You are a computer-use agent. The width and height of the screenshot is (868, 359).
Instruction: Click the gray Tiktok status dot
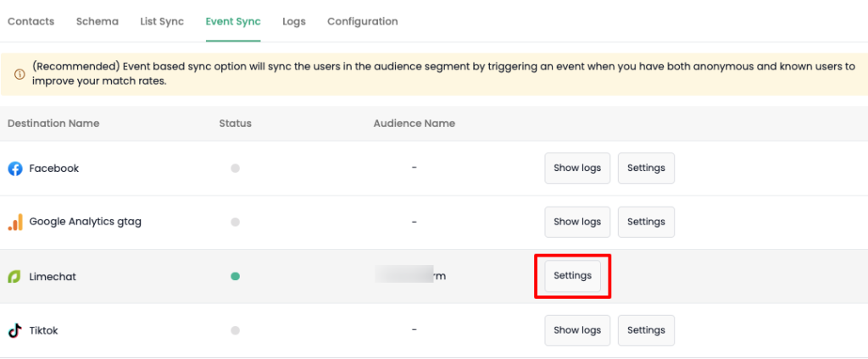pyautogui.click(x=236, y=330)
